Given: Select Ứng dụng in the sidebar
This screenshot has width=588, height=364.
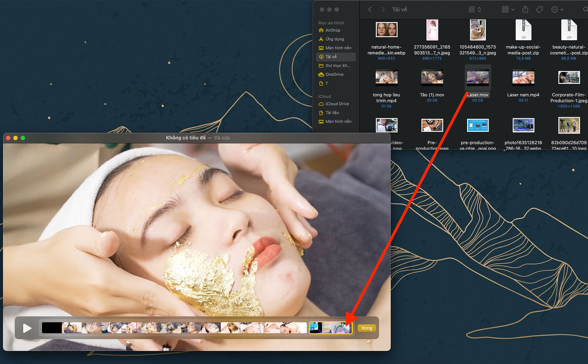Looking at the screenshot, I should (334, 39).
